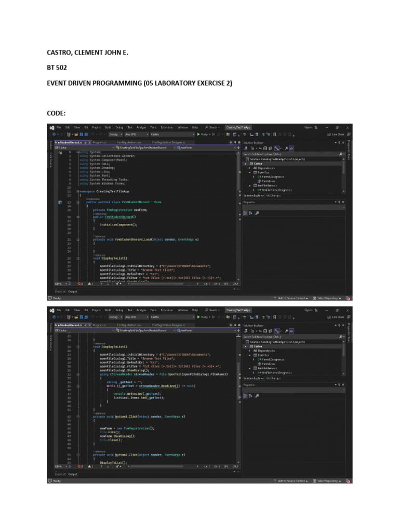
Task: Toggle the nesting view button in top Solution Explorer
Action: click(277, 148)
